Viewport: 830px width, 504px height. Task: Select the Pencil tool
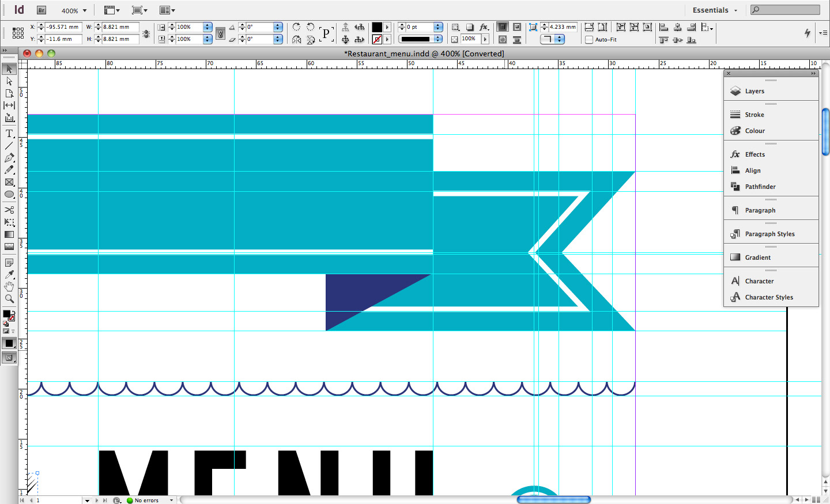[x=9, y=170]
